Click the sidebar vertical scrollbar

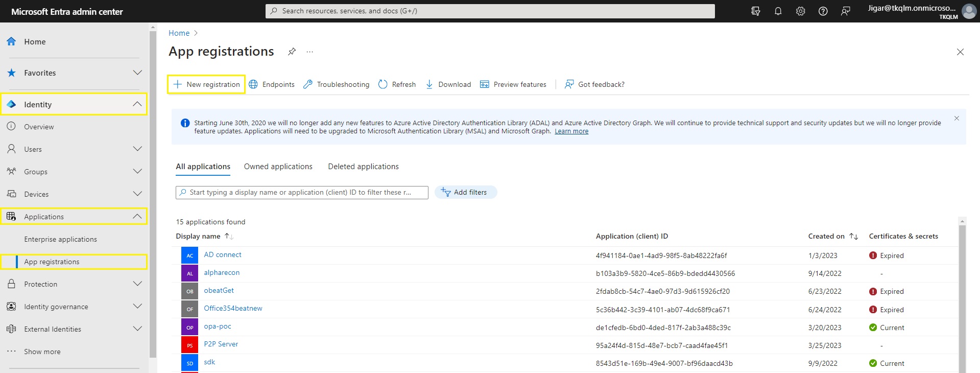153,194
